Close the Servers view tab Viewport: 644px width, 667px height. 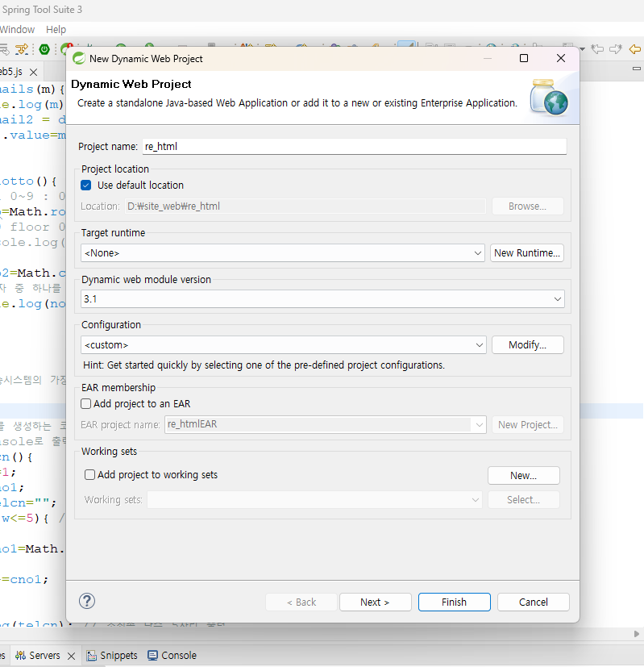coord(72,656)
